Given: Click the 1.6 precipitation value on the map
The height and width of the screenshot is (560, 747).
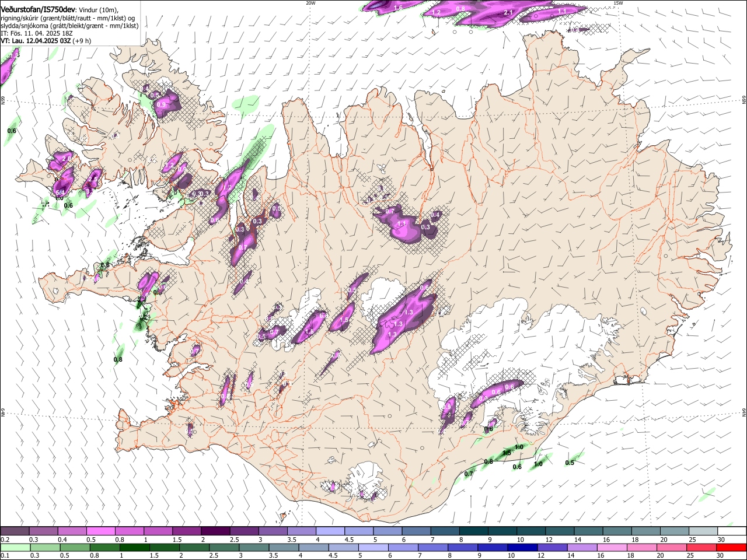Looking at the screenshot, I should tap(398, 8).
